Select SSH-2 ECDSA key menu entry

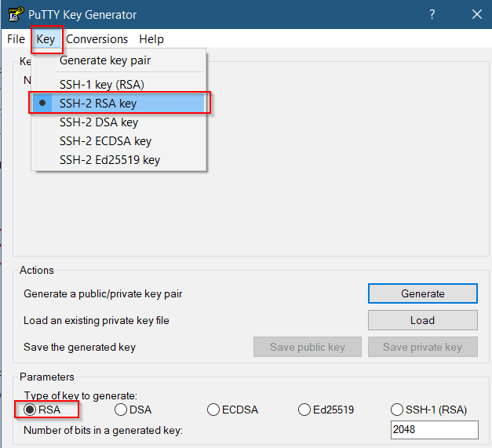tap(118, 141)
